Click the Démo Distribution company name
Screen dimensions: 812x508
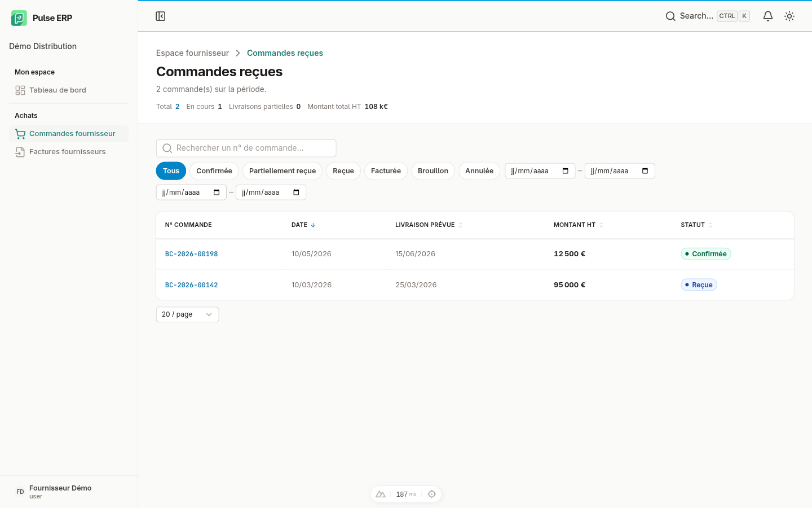click(x=43, y=46)
